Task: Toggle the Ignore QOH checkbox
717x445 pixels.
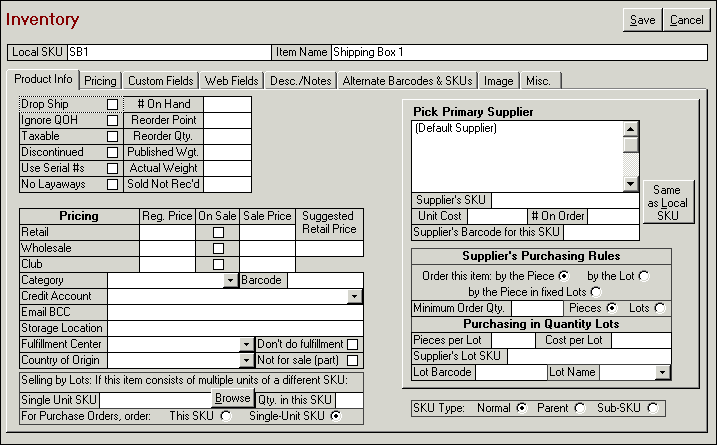Action: point(112,121)
